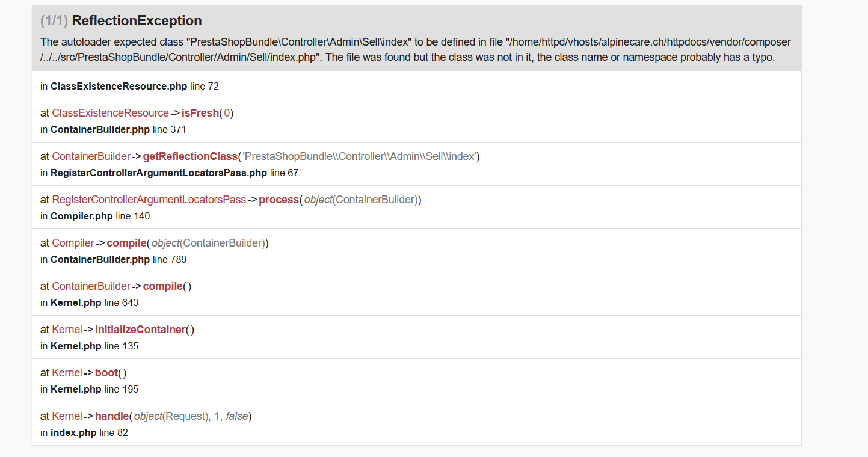The height and width of the screenshot is (457, 868).
Task: Click the handle method name
Action: 112,416
